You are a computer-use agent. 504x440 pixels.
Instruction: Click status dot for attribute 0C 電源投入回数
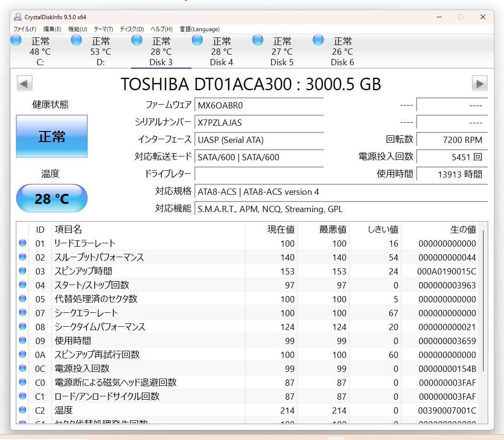click(x=23, y=368)
